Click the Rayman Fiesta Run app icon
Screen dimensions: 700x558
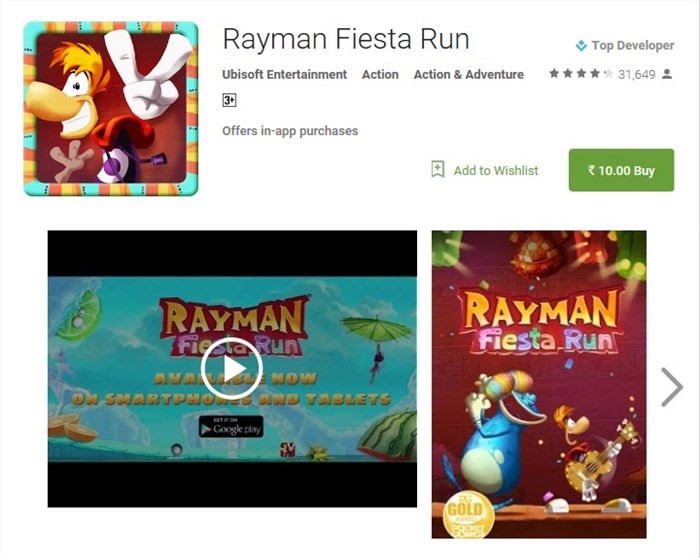point(110,108)
